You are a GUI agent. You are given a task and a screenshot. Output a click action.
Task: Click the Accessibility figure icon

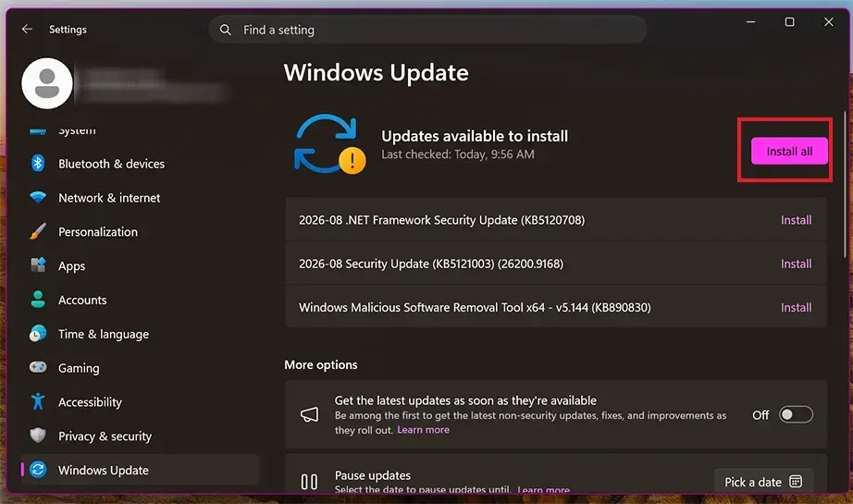[x=38, y=401]
